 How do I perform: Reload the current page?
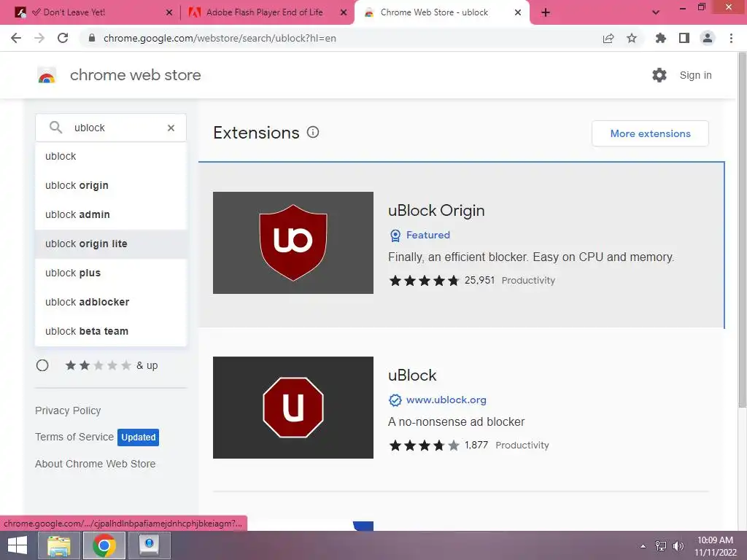(x=63, y=38)
